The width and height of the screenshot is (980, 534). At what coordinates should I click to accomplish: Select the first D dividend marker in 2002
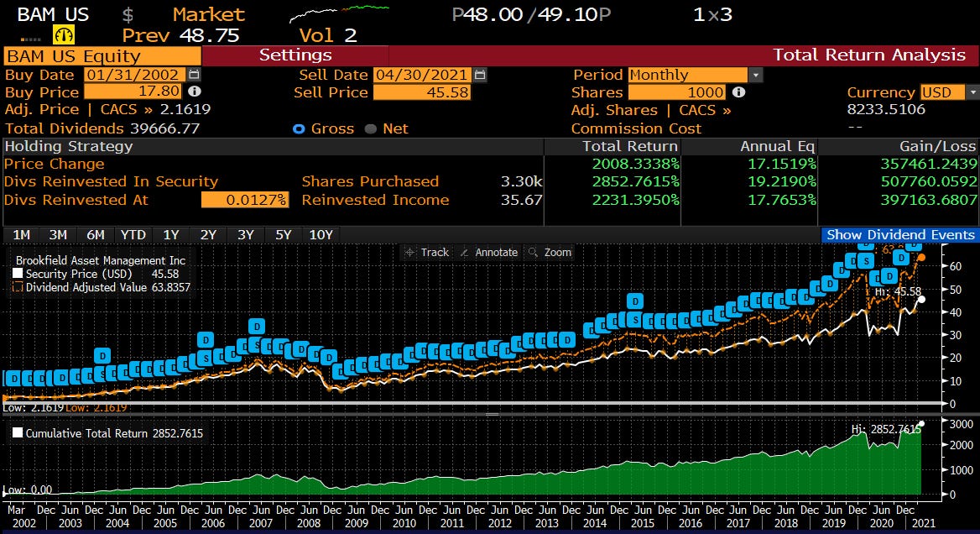click(13, 379)
